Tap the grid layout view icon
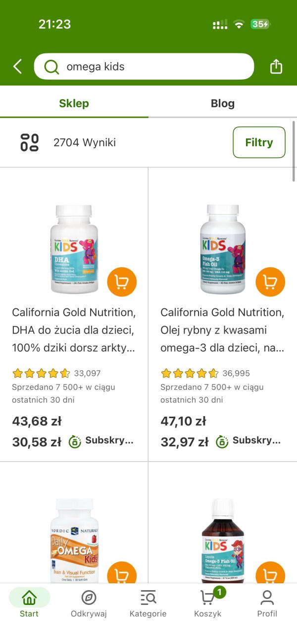The width and height of the screenshot is (297, 644). tap(29, 142)
